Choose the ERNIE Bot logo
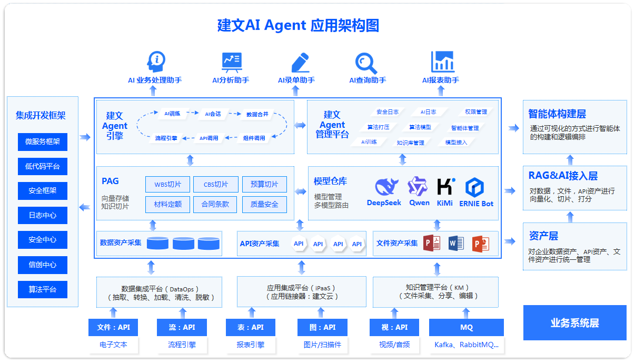The height and width of the screenshot is (364, 635). [477, 187]
